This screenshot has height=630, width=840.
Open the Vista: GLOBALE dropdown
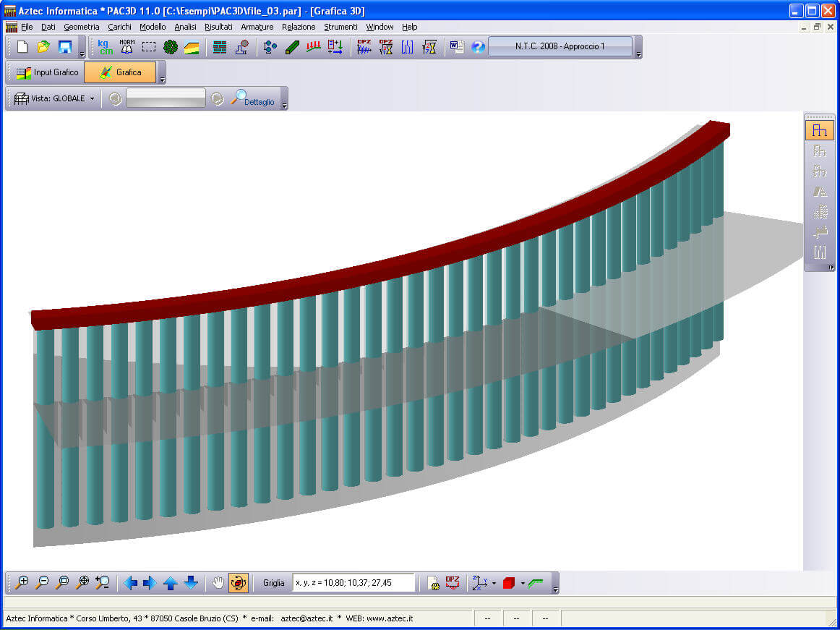pos(56,98)
